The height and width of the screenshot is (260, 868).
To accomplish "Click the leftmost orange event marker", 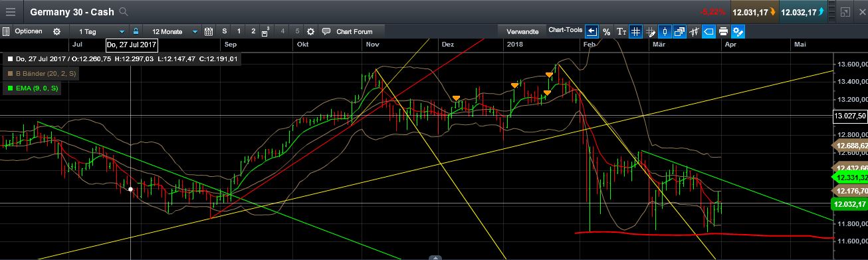I will tap(456, 98).
